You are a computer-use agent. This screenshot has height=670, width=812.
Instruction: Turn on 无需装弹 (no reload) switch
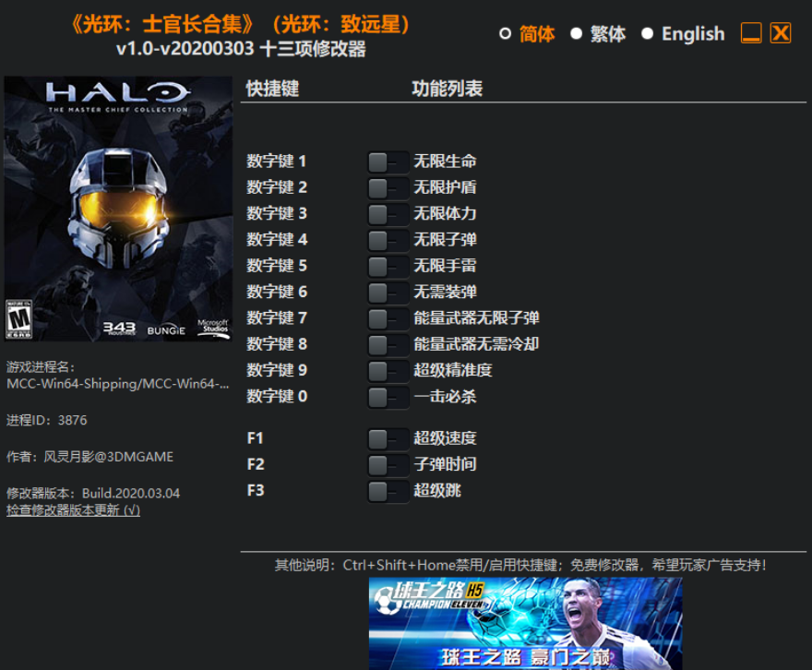point(388,293)
